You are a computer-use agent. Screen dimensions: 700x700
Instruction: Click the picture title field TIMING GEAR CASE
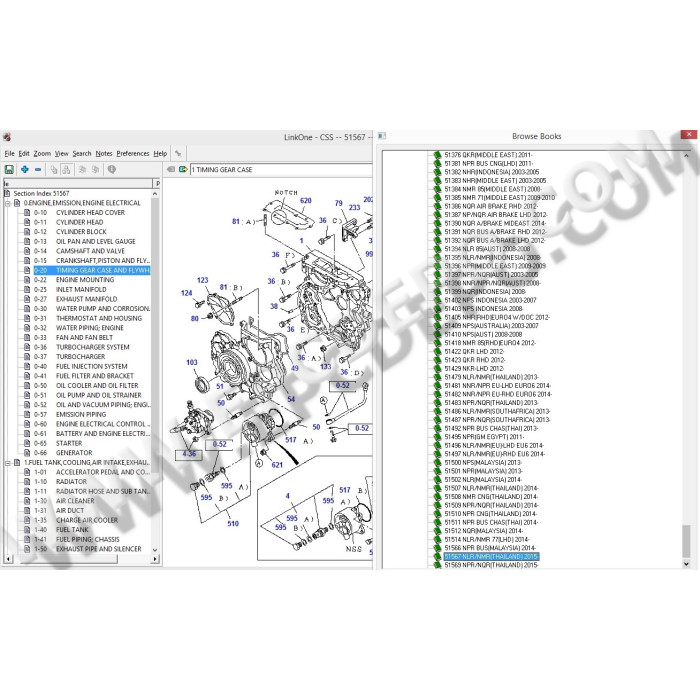(x=281, y=170)
